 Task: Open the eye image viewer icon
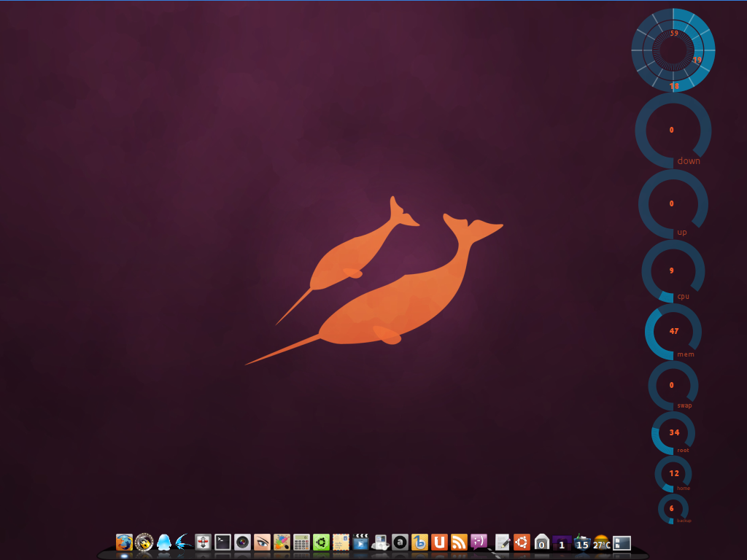(x=262, y=542)
